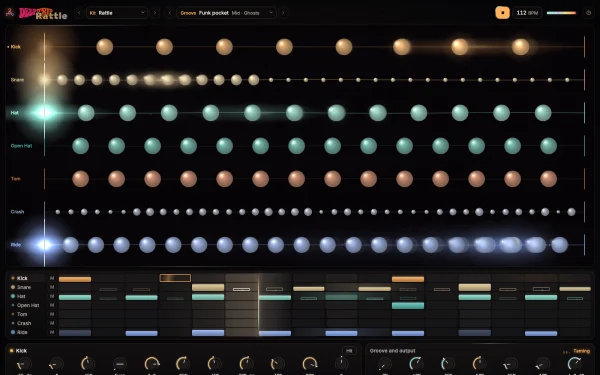Click the flat-line knob in the Kick panel
This screenshot has width=600, height=375.
[x=119, y=364]
